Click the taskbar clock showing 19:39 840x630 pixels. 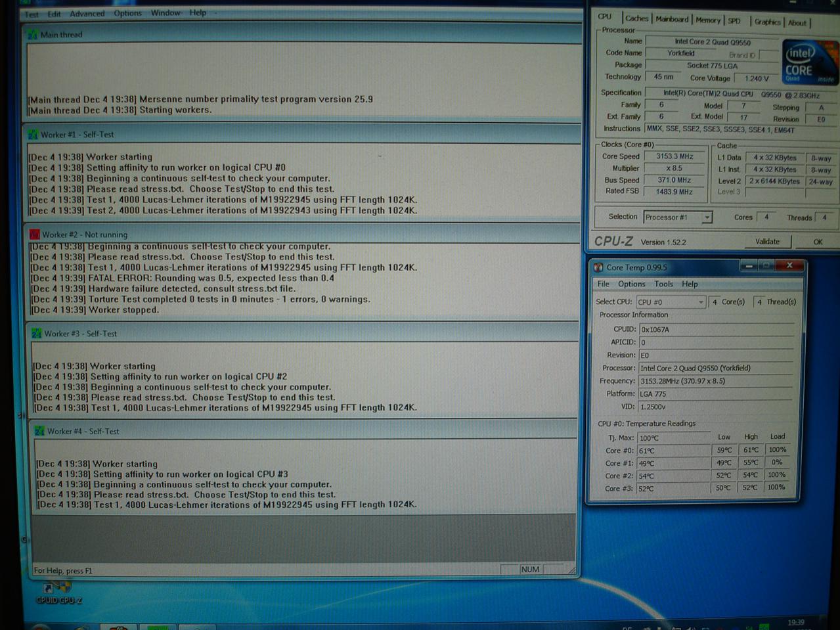[795, 622]
